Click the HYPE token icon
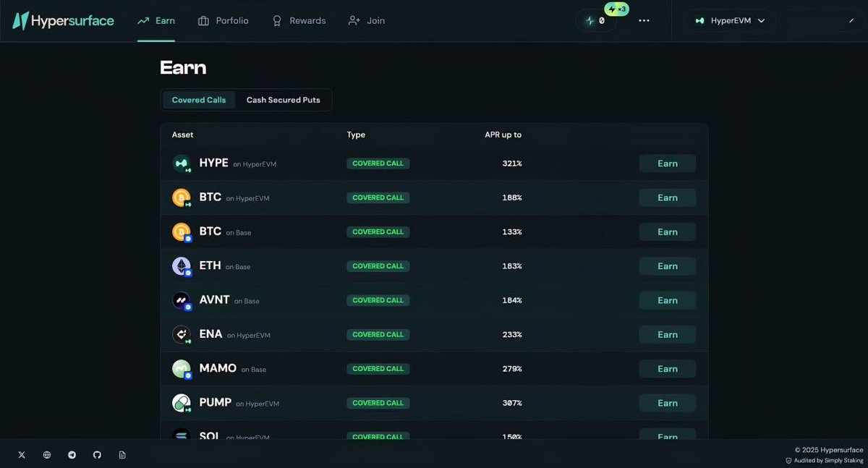The width and height of the screenshot is (868, 468). 182,163
